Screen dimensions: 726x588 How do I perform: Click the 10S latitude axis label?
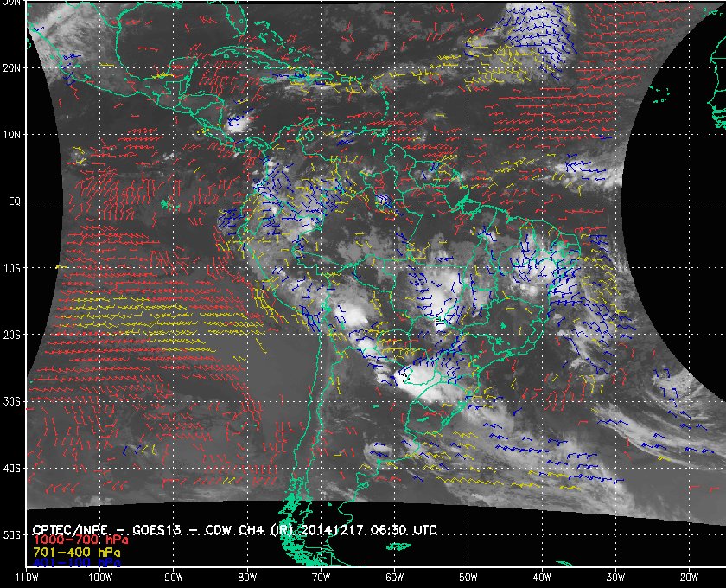coord(11,268)
